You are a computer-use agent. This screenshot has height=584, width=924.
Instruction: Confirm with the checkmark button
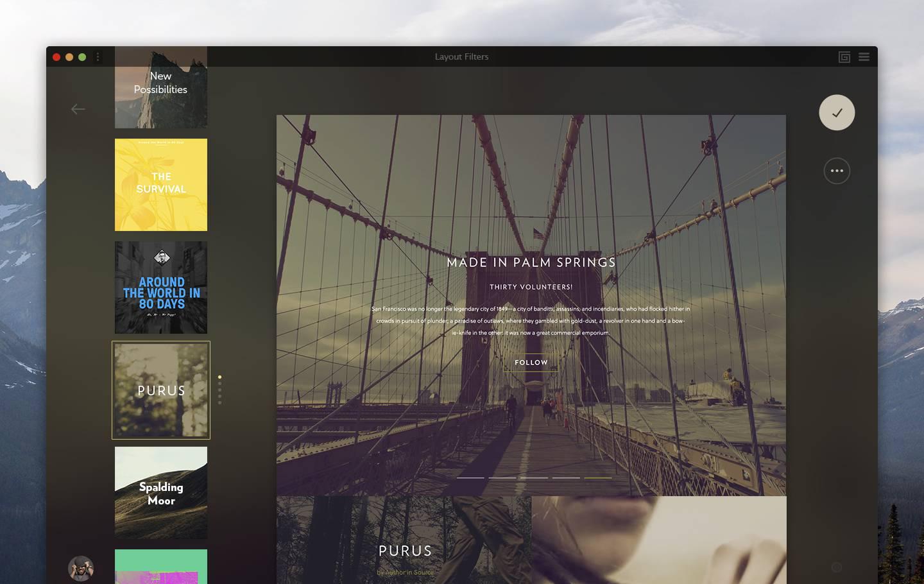(x=837, y=112)
